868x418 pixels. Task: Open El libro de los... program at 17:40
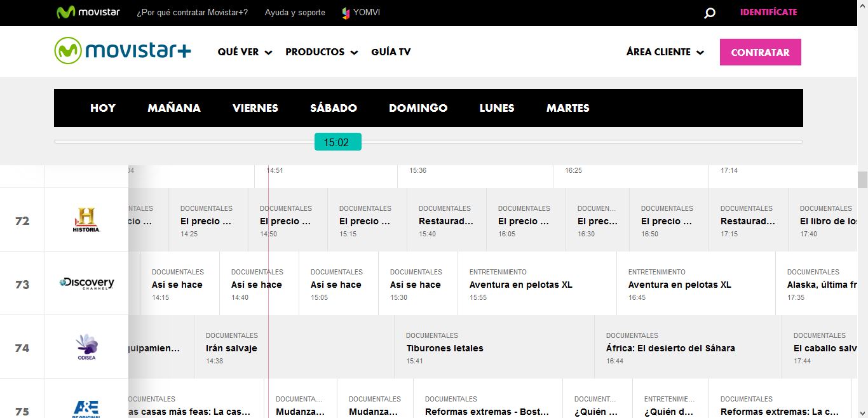point(823,220)
